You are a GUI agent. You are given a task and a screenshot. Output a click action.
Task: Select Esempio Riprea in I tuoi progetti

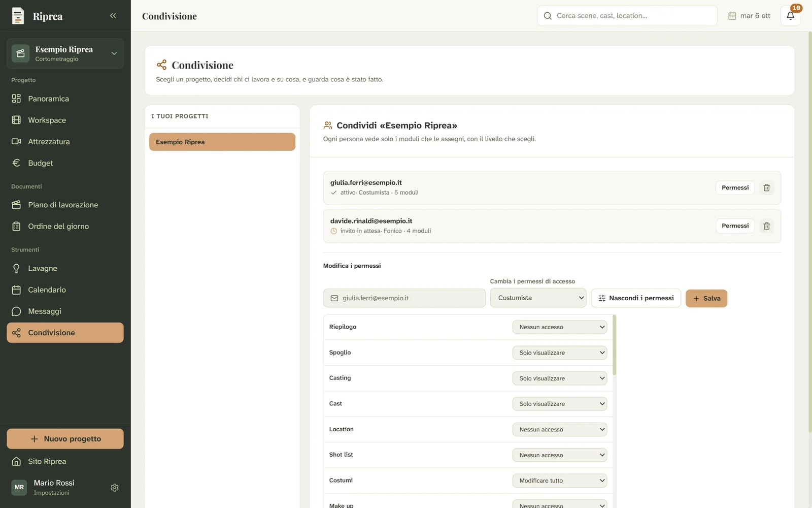pyautogui.click(x=222, y=142)
